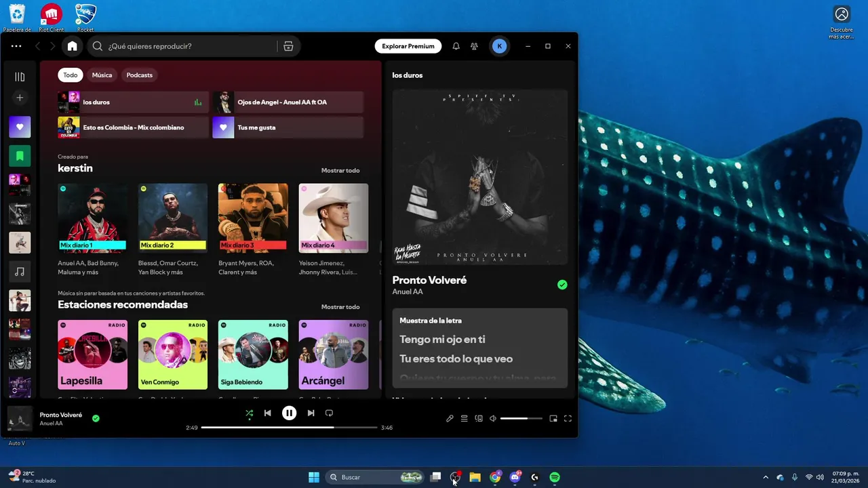
Task: Toggle repeat mode
Action: point(330,413)
